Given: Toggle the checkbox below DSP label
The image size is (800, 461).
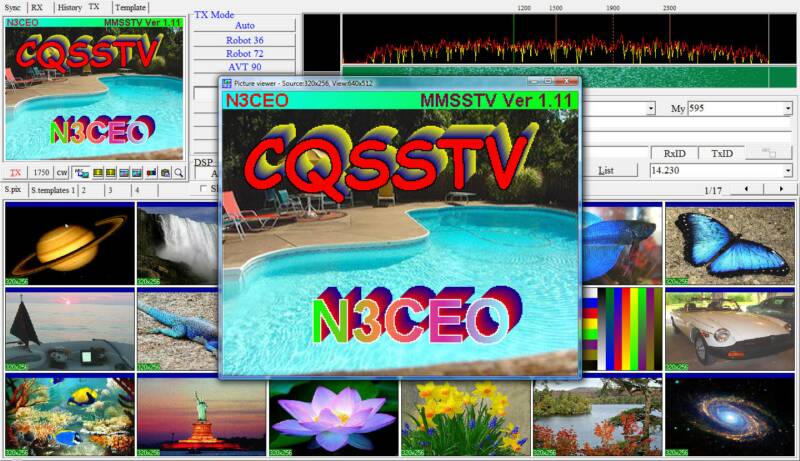Looking at the screenshot, I should tap(204, 189).
